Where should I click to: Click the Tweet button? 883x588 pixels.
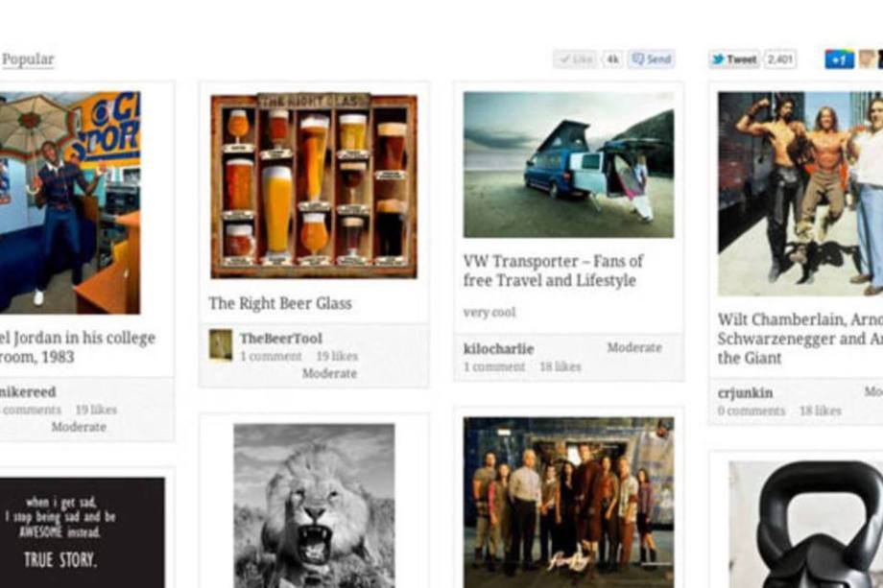734,59
